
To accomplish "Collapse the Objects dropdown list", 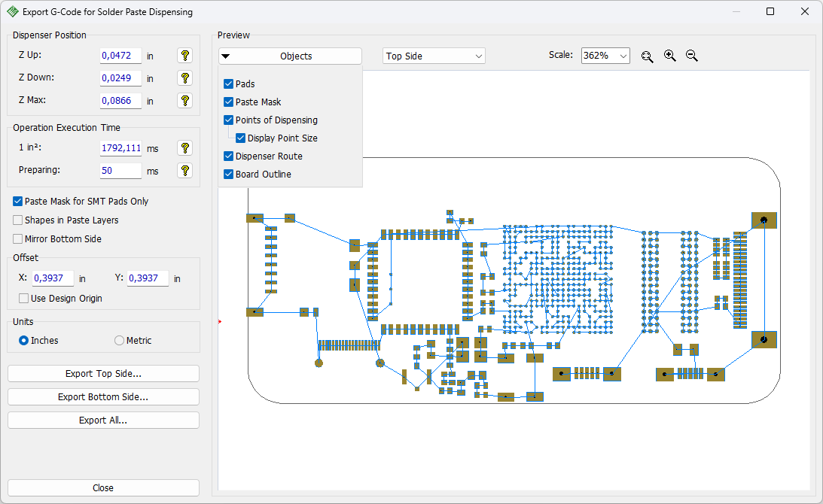I will 290,56.
